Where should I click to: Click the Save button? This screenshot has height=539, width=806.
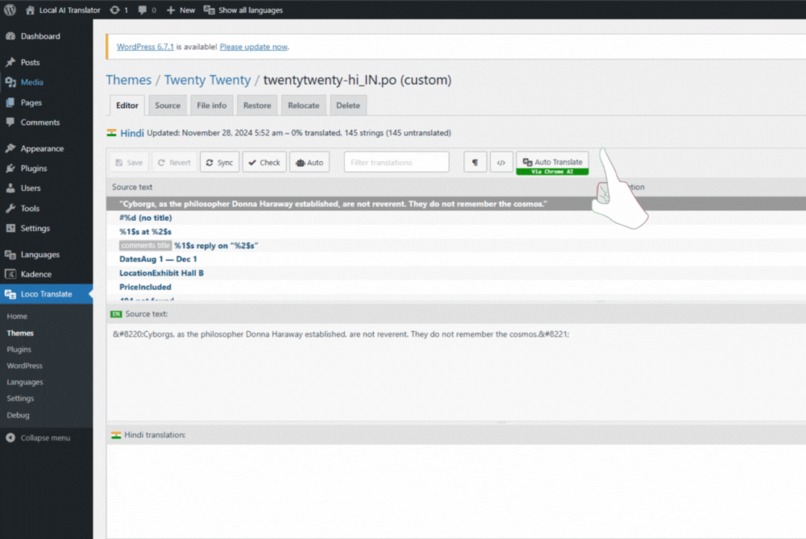pos(129,162)
